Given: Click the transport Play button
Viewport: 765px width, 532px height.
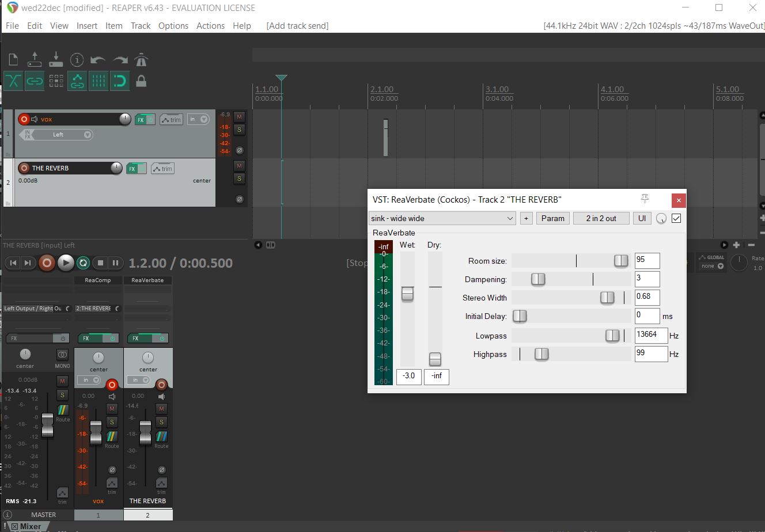Looking at the screenshot, I should coord(66,263).
